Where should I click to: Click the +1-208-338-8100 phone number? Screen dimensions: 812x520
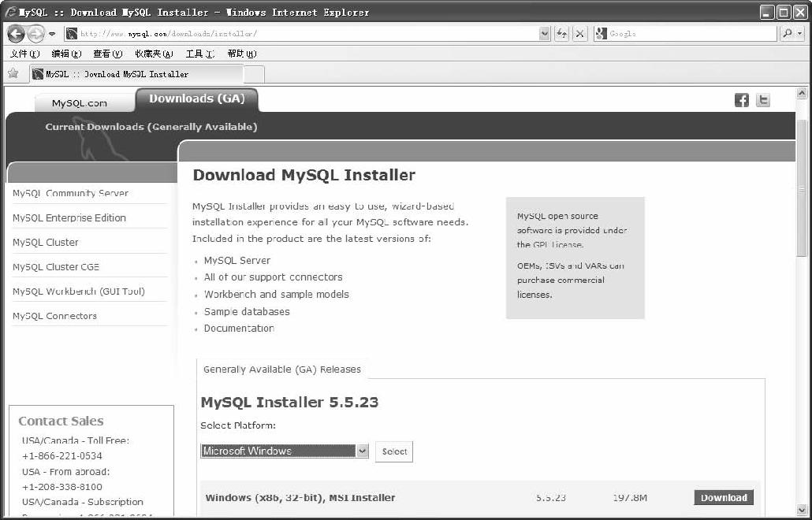[62, 487]
